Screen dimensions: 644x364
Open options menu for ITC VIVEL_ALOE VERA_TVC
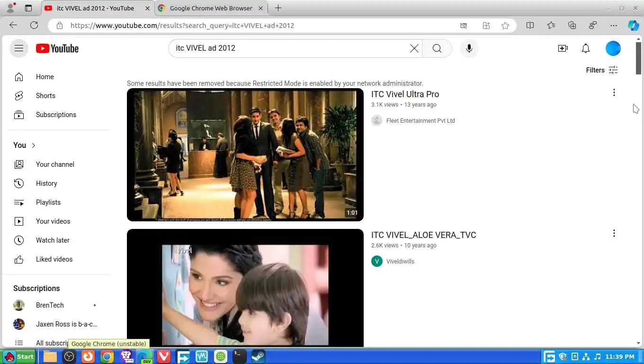614,233
